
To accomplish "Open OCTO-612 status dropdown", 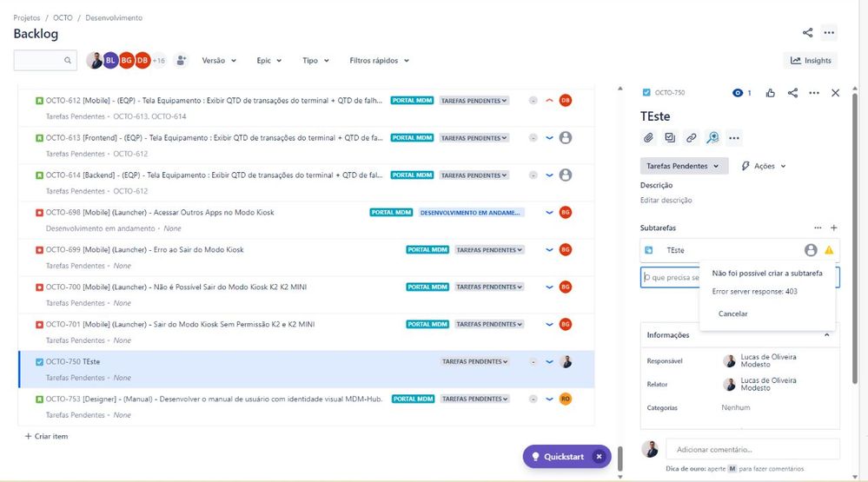I will 474,101.
